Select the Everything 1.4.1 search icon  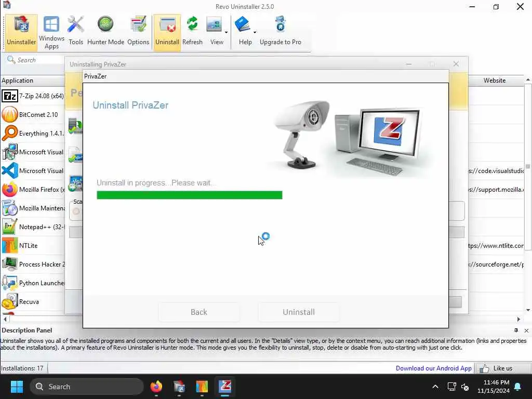[x=9, y=134]
